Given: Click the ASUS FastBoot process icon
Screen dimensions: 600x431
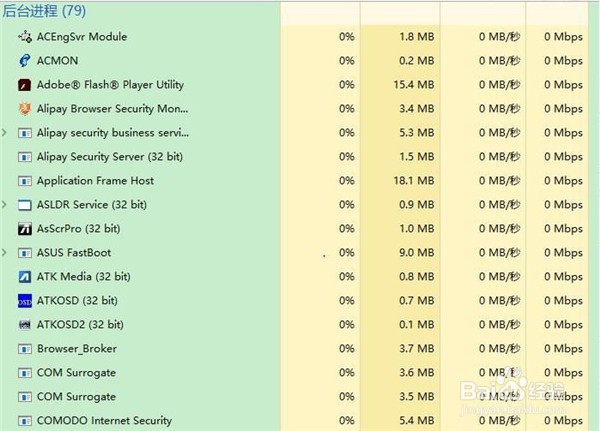Looking at the screenshot, I should pos(25,253).
